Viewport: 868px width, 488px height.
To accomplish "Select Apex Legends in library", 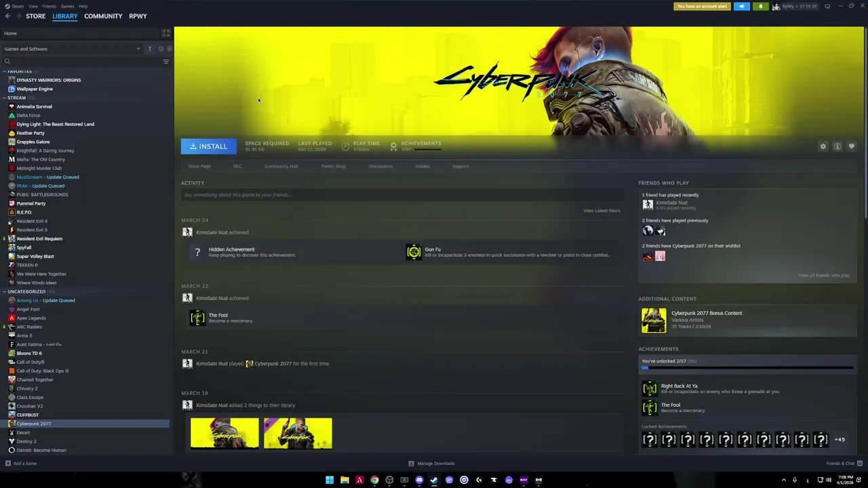I will [31, 318].
